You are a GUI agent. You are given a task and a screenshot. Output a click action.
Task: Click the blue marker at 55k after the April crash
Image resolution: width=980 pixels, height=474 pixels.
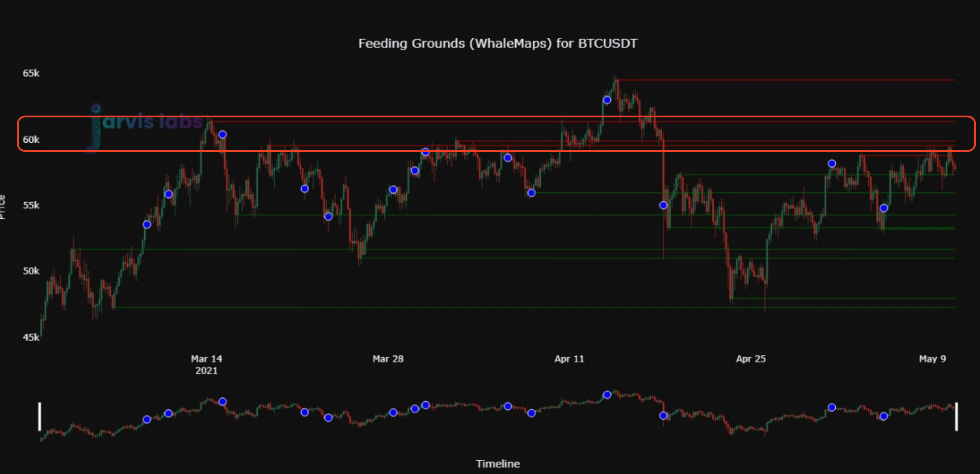663,205
